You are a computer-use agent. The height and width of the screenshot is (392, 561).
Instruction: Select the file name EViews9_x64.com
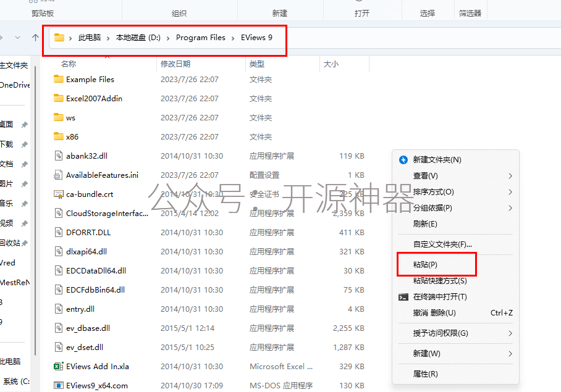click(x=97, y=386)
